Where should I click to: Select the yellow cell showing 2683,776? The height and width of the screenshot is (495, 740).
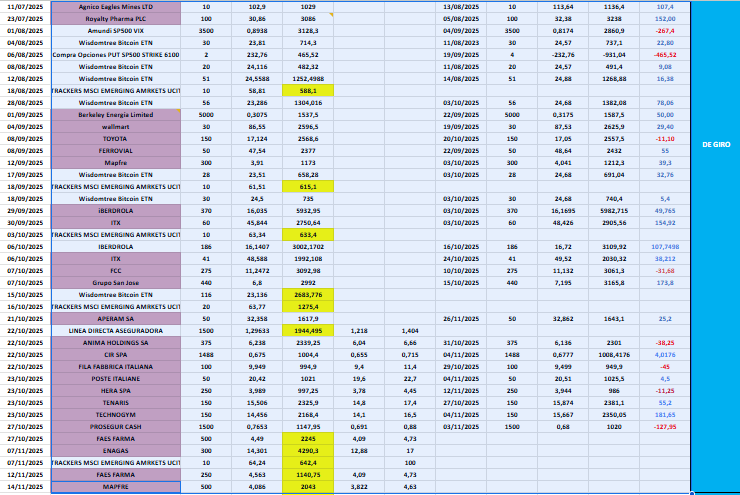(x=308, y=294)
